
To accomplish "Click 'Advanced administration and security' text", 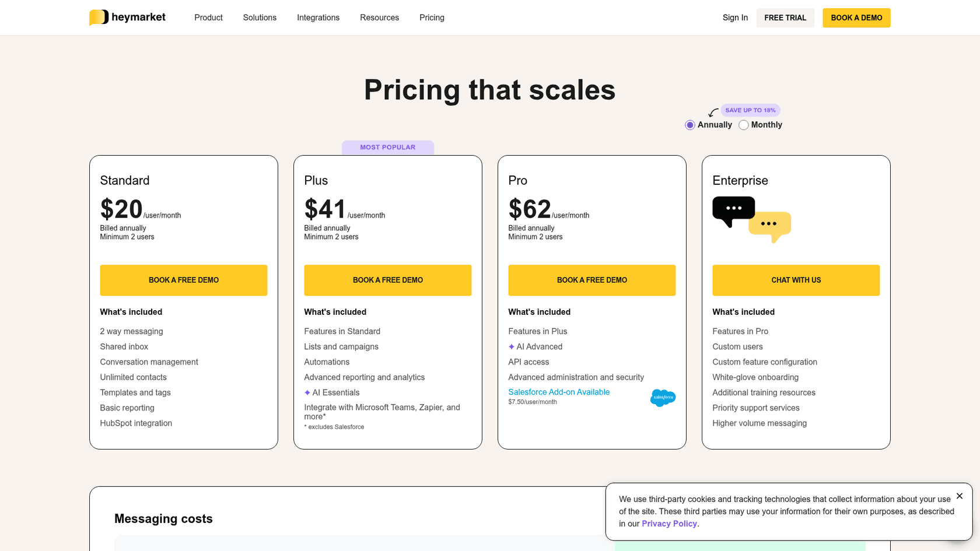I will 576,377.
